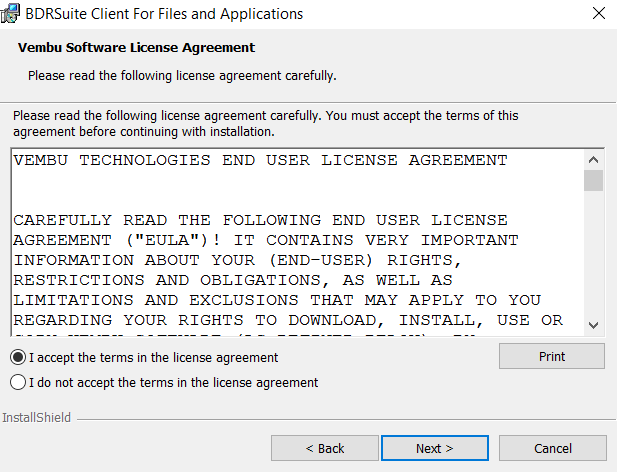Click the license scrollbar up arrow

point(593,160)
